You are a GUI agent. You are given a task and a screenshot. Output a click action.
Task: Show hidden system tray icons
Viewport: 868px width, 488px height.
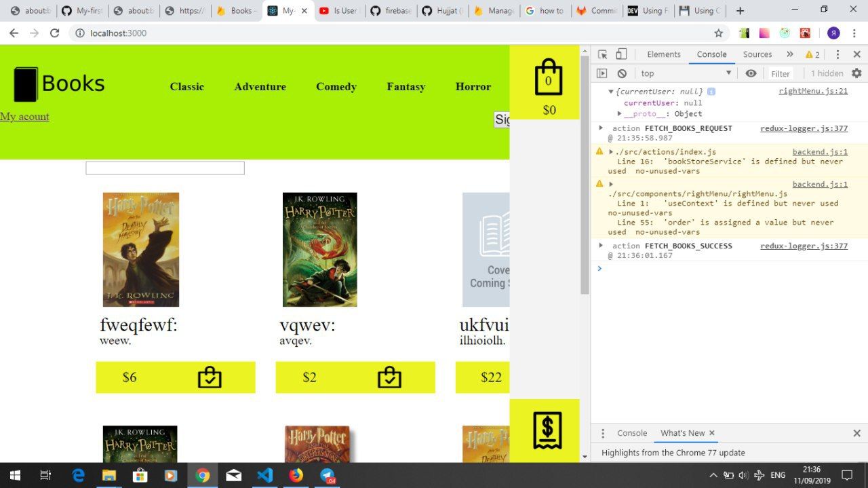pos(713,475)
